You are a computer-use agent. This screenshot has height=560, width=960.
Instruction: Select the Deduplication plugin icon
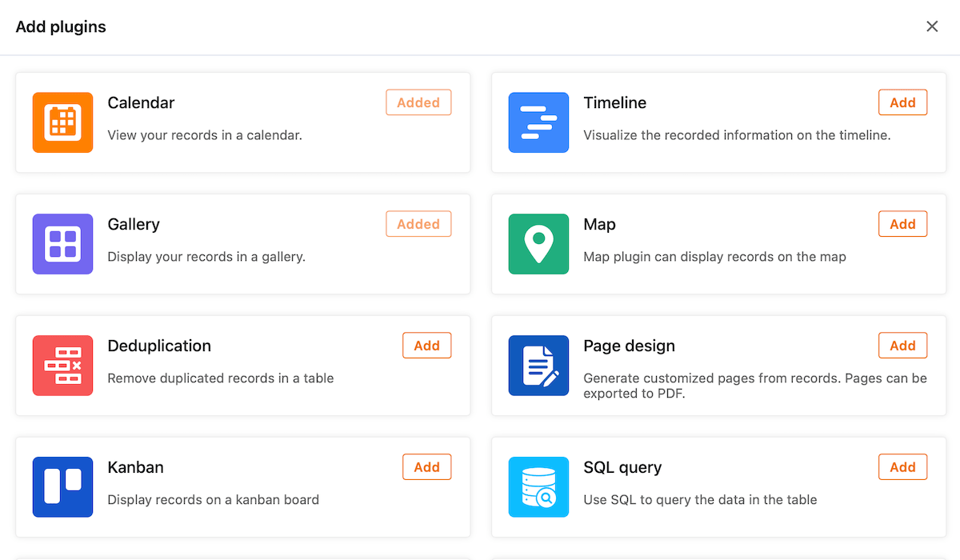[x=62, y=366]
